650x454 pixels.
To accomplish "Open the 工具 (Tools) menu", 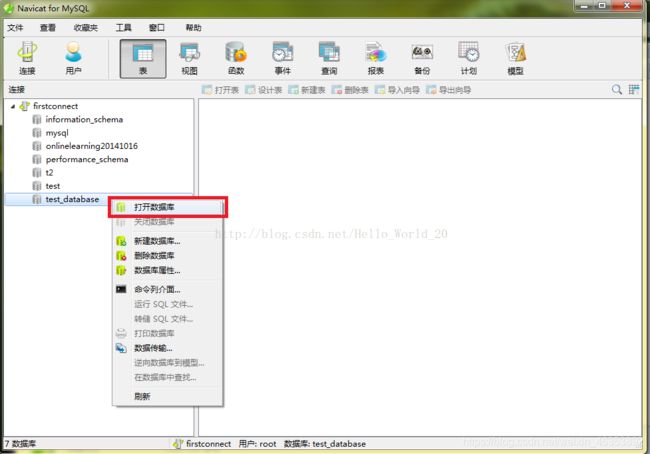I will tap(124, 28).
